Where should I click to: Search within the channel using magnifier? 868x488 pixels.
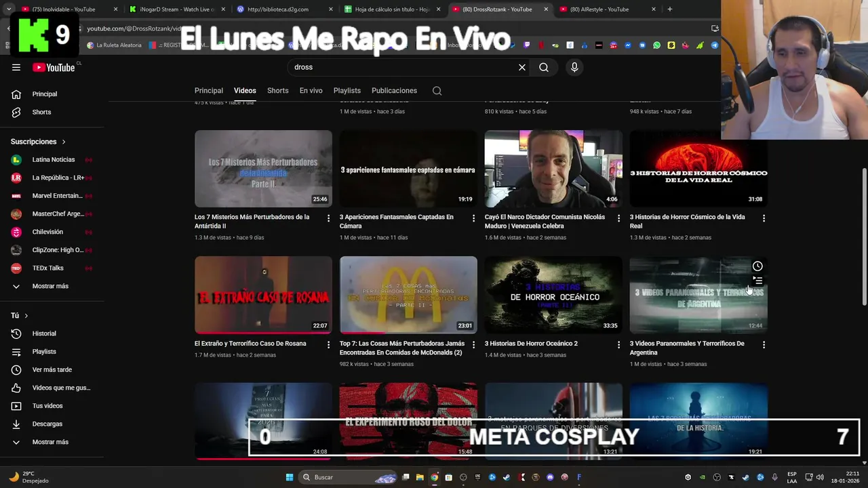[437, 91]
